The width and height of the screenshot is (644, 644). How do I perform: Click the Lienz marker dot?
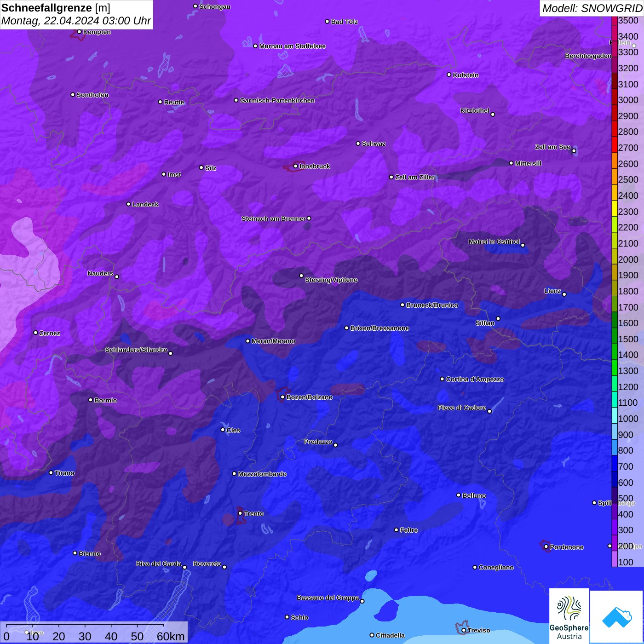click(564, 294)
